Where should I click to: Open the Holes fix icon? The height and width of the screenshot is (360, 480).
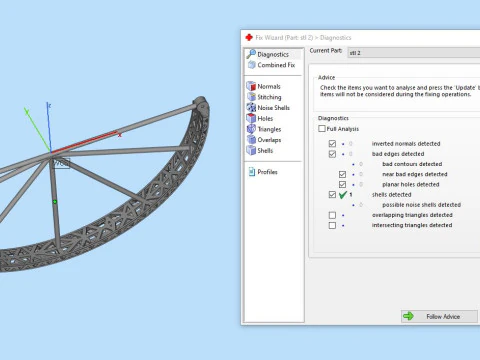[251, 118]
